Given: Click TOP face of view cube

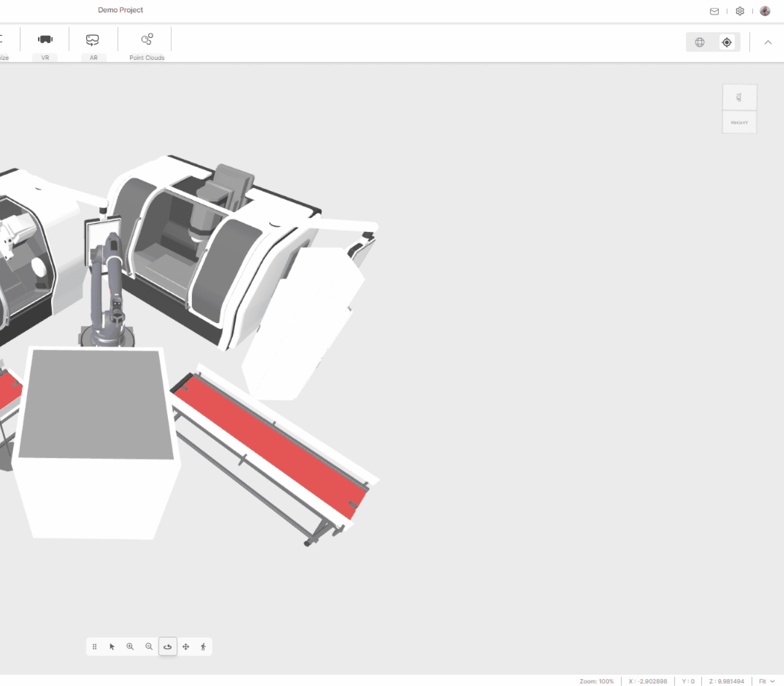Looking at the screenshot, I should [739, 97].
